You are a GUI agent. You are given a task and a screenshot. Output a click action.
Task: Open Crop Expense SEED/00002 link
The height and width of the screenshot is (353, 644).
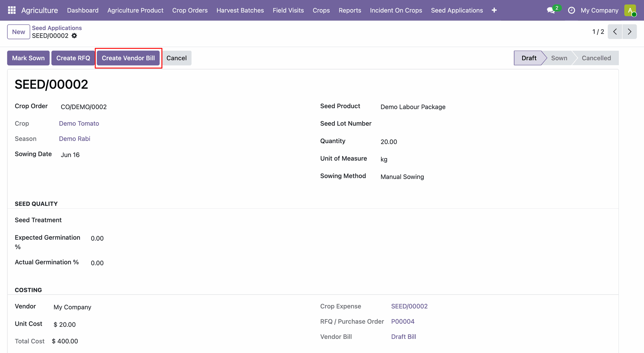coord(409,306)
